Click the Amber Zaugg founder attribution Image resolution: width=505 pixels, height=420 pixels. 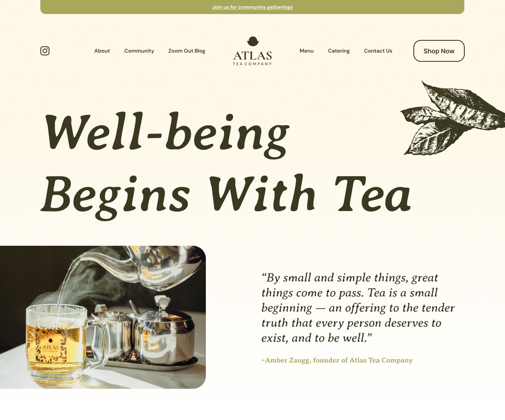tap(337, 360)
